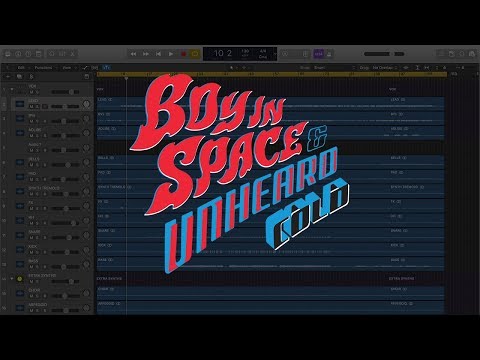Click the BELLS track icon
480x360 pixels.
[20, 162]
